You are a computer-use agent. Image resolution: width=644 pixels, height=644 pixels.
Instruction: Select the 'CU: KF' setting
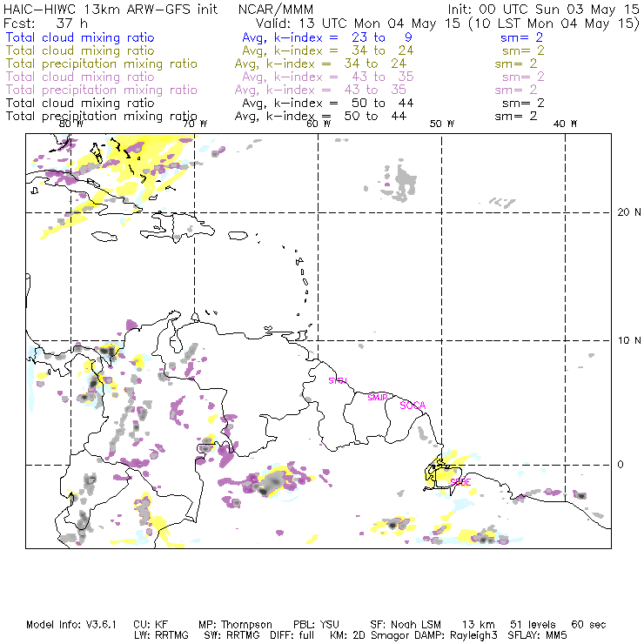coord(151,625)
